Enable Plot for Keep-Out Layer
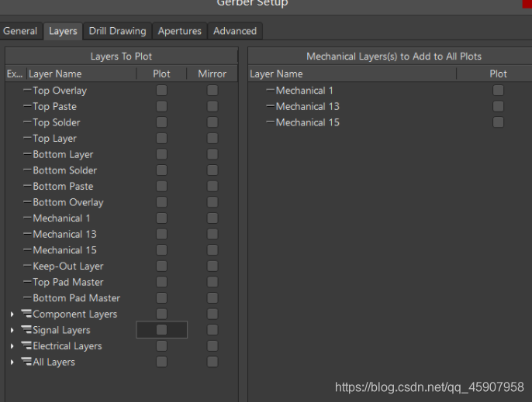 click(x=161, y=266)
